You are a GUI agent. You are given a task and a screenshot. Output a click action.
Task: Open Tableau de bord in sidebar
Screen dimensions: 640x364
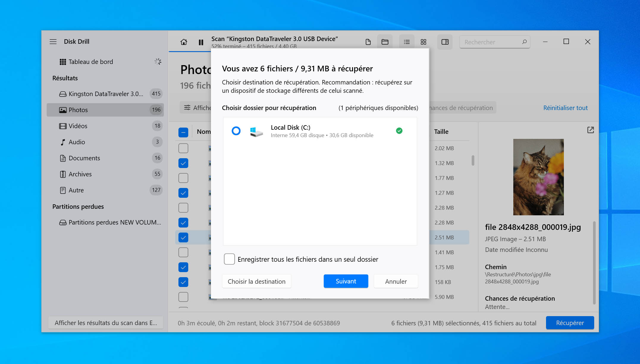105,62
